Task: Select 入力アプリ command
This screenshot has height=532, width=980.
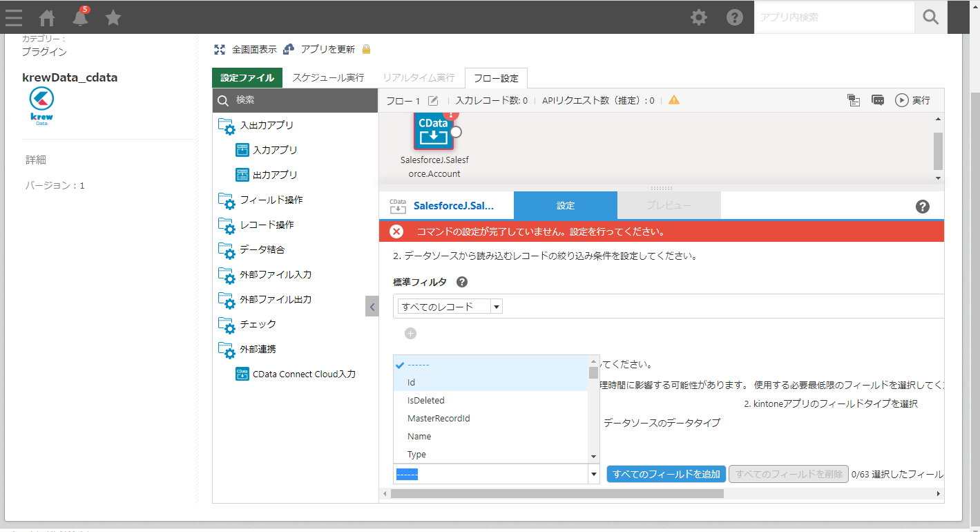Action: (267, 151)
